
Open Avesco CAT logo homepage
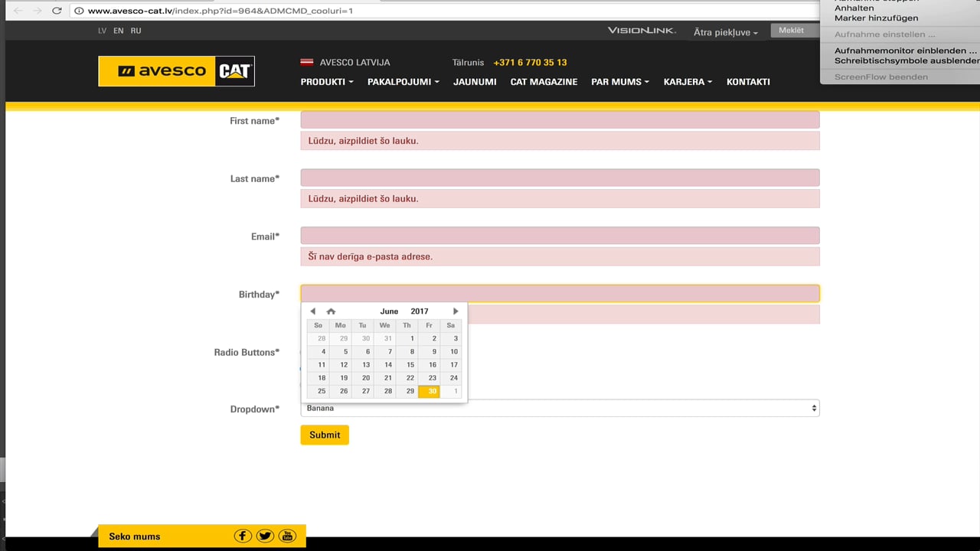click(x=176, y=71)
